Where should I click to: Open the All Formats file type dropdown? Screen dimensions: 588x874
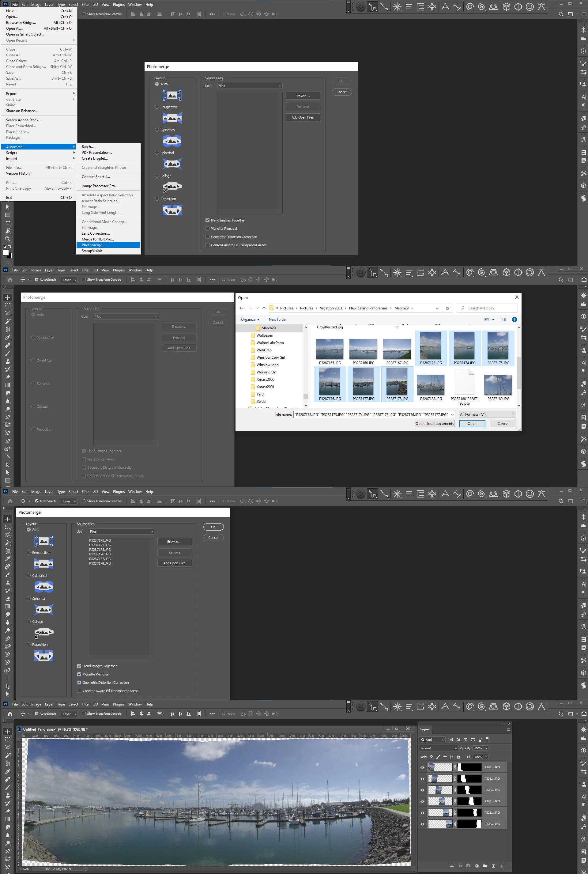coord(487,414)
